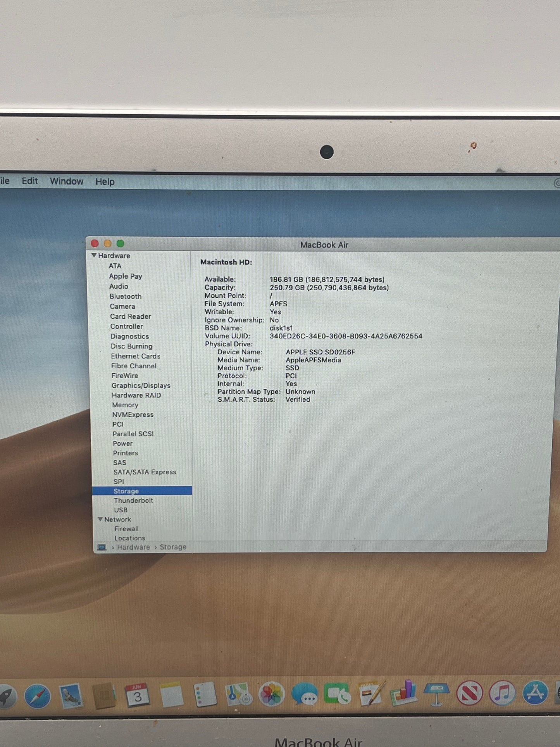Launch Safari from the Dock
The width and height of the screenshot is (560, 747).
tap(38, 696)
